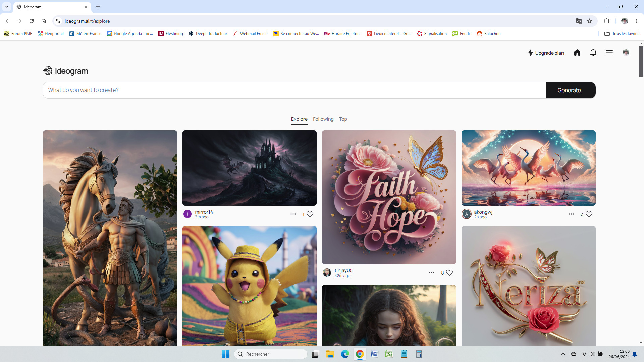Open Word from the taskbar
Viewport: 644px width, 362px height.
(x=375, y=354)
